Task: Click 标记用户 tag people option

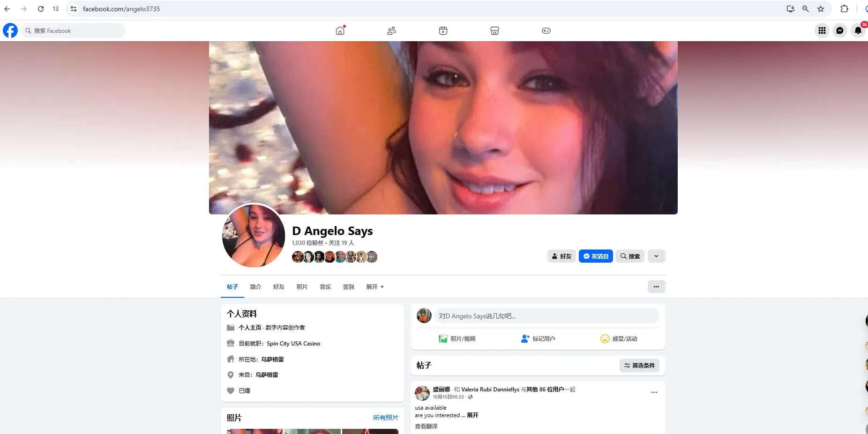Action: [538, 338]
